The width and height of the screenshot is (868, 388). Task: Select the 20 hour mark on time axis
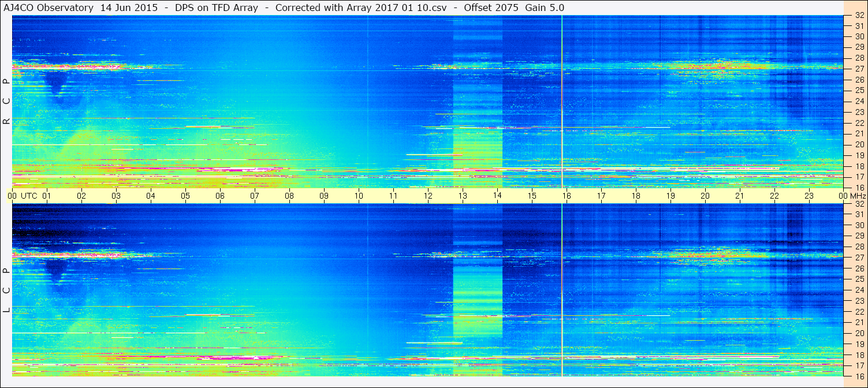705,196
